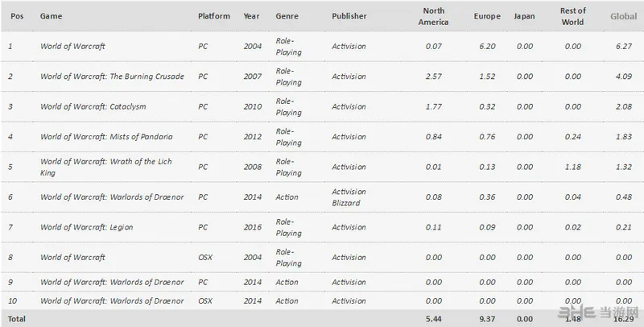Sort table by the Global column header
The image size is (644, 327).
click(623, 16)
